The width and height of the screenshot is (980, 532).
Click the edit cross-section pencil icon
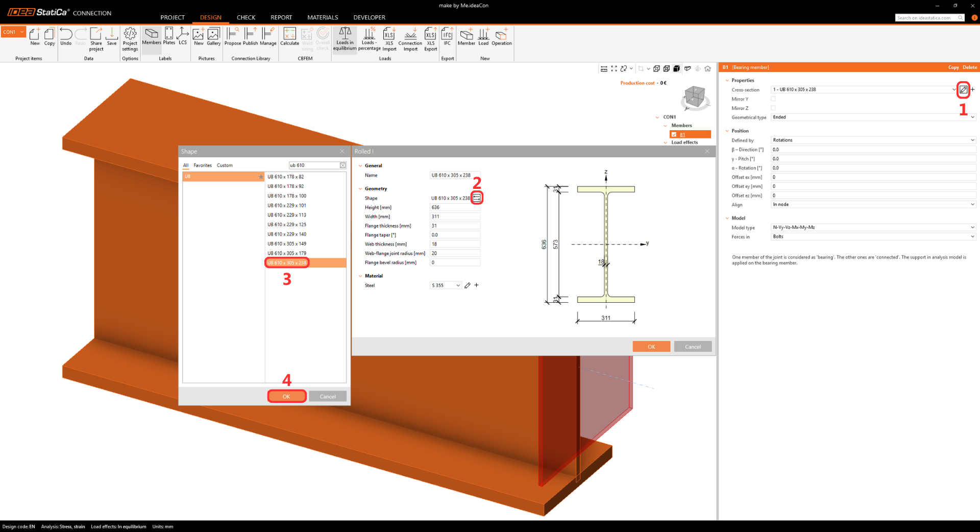point(963,89)
